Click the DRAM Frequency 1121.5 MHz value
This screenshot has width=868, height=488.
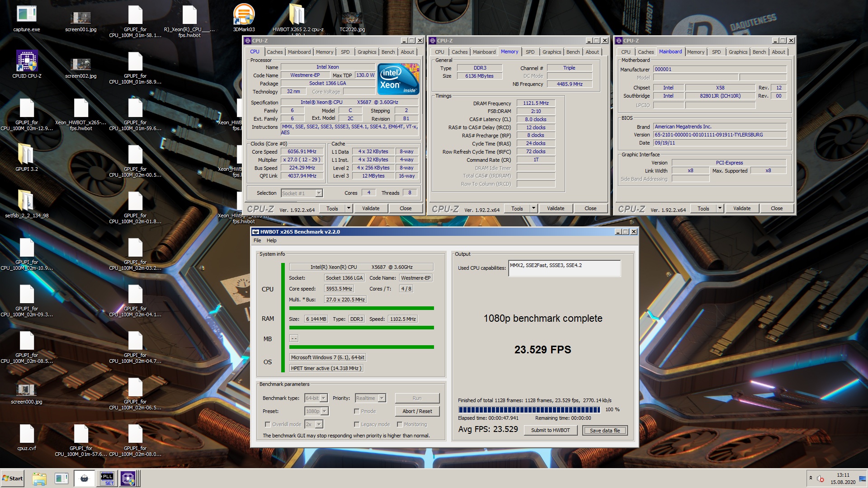pyautogui.click(x=536, y=103)
